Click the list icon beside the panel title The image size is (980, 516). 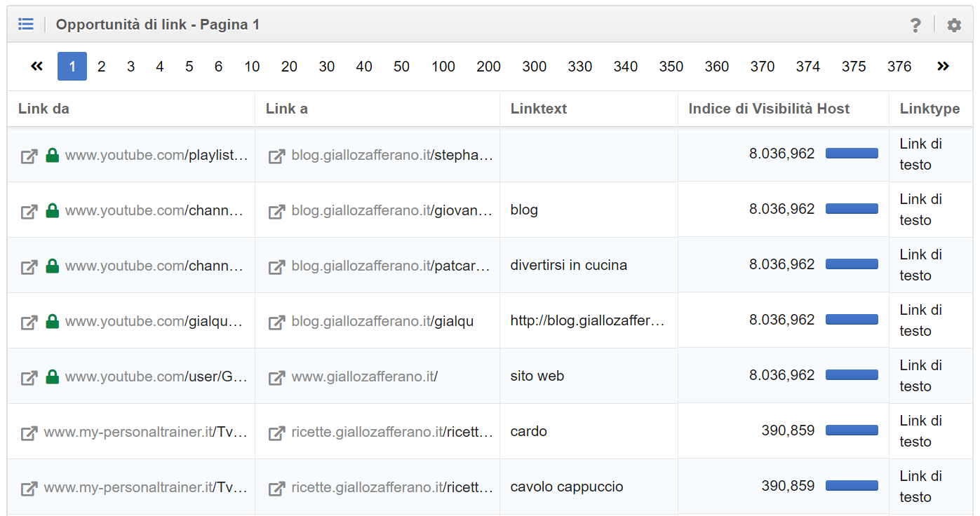pyautogui.click(x=26, y=25)
